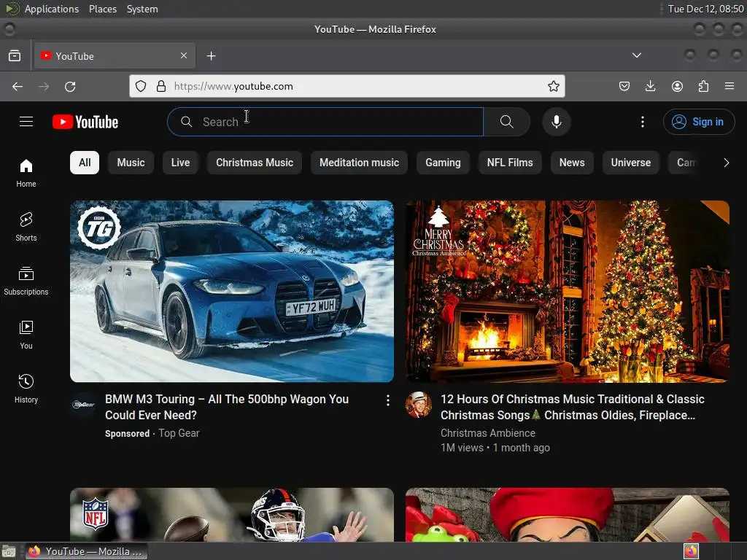Close the YouTube tab
Image resolution: width=747 pixels, height=560 pixels.
184,55
